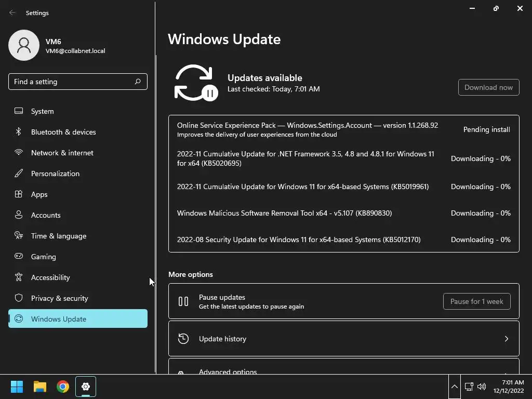Click the Settings gear taskbar icon
Viewport: 532px width, 399px height.
(x=86, y=387)
